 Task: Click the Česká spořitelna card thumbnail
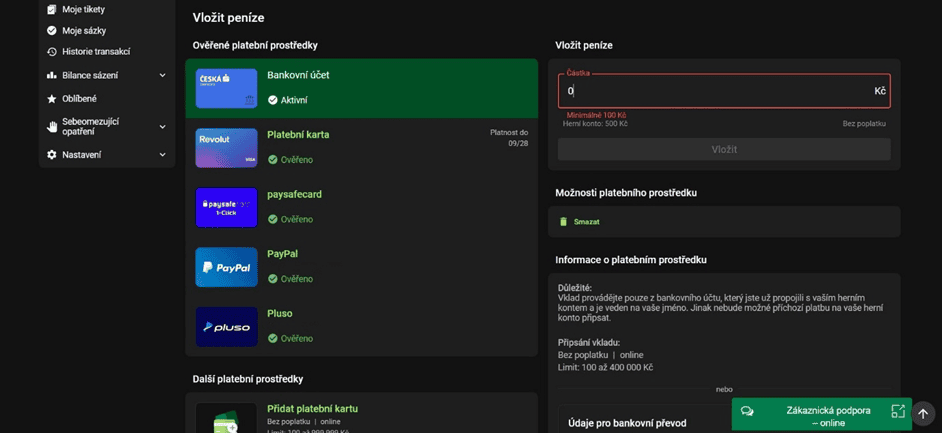tap(226, 88)
